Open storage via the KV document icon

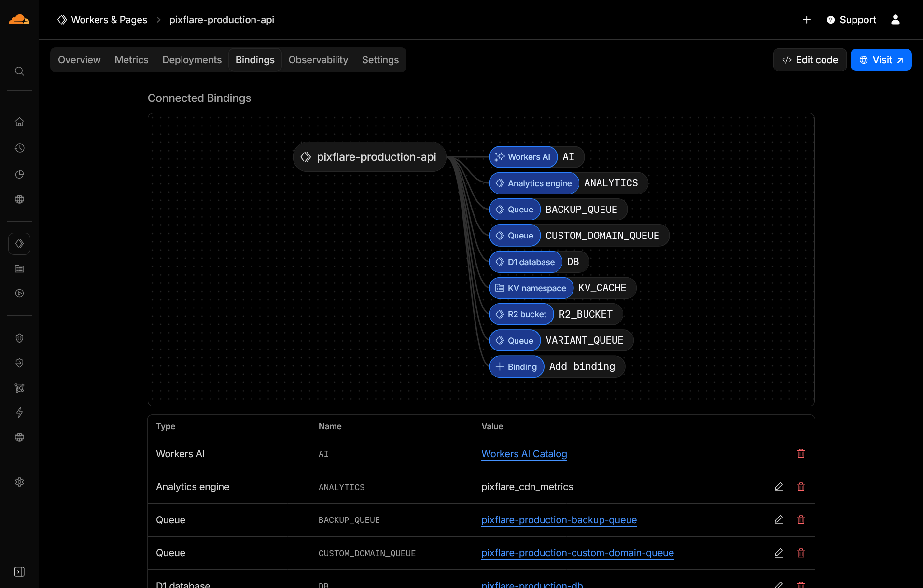pos(19,268)
